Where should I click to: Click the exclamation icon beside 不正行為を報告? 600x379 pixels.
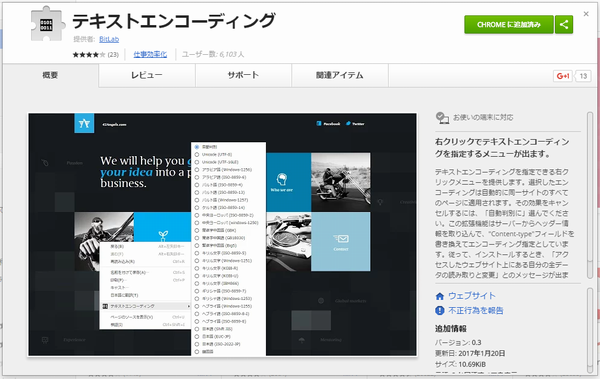tap(440, 310)
